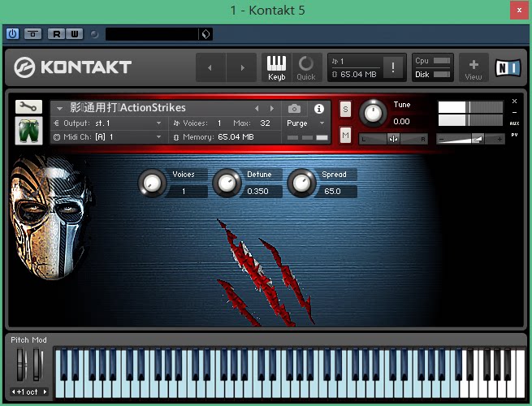Viewport: 532px width, 406px height.
Task: Go to previous instrument with left arrow
Action: (210, 67)
